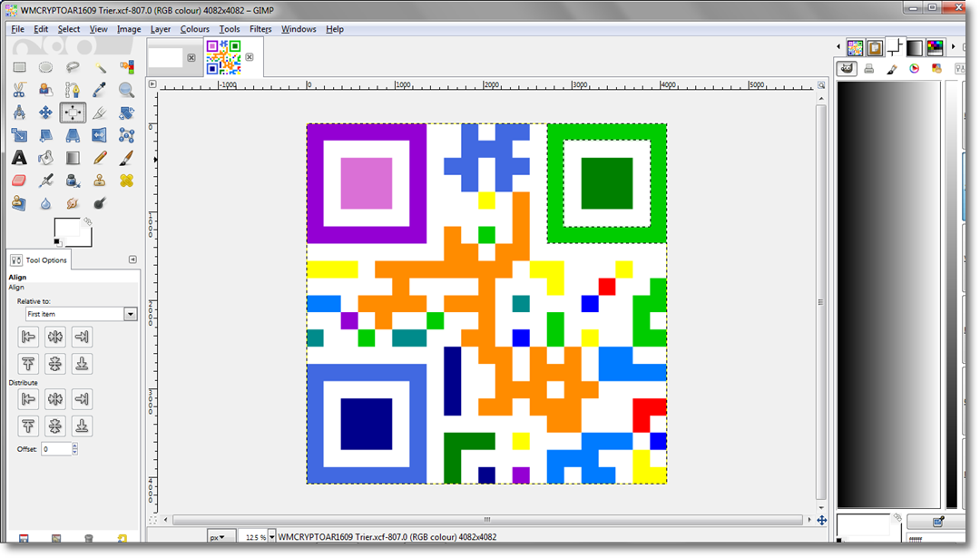The image size is (980, 558).
Task: Select the Scale tool
Action: (x=19, y=135)
